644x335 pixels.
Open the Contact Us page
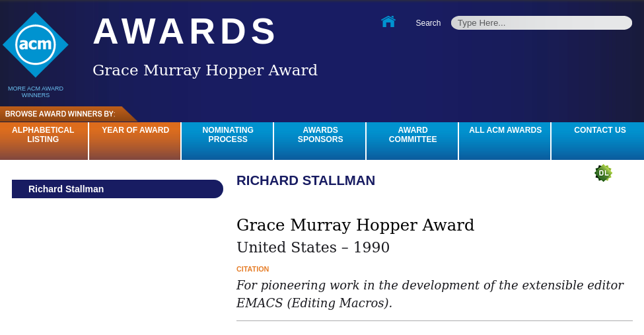(600, 131)
